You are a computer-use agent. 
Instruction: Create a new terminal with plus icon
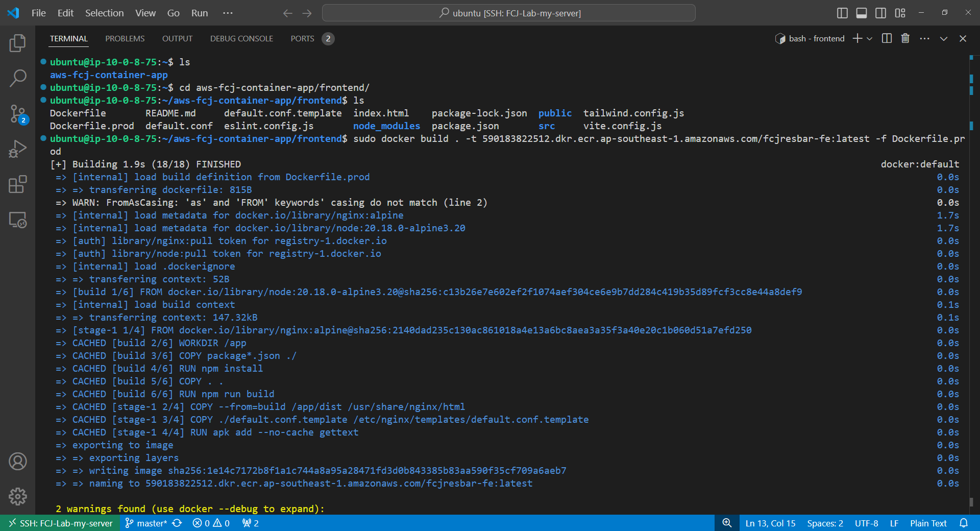tap(857, 38)
